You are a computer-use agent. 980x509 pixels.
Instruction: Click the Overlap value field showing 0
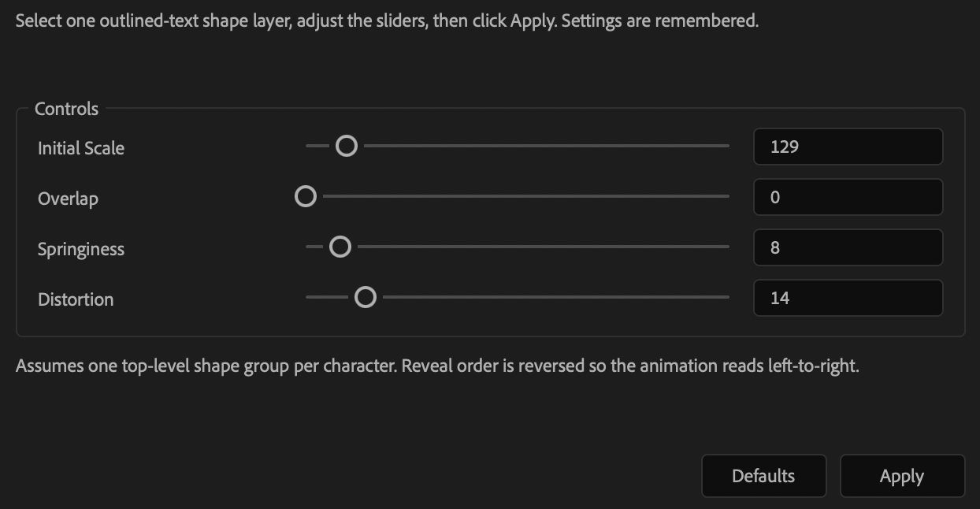coord(848,197)
